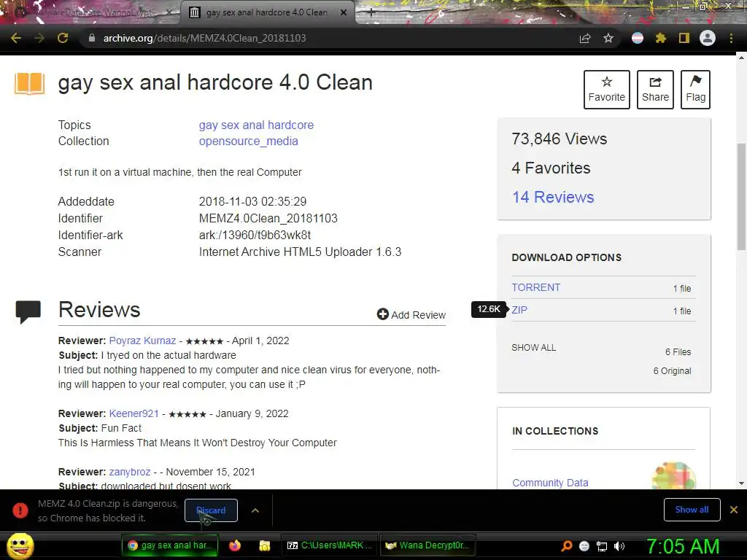Open the Chrome profile avatar

pyautogui.click(x=708, y=38)
